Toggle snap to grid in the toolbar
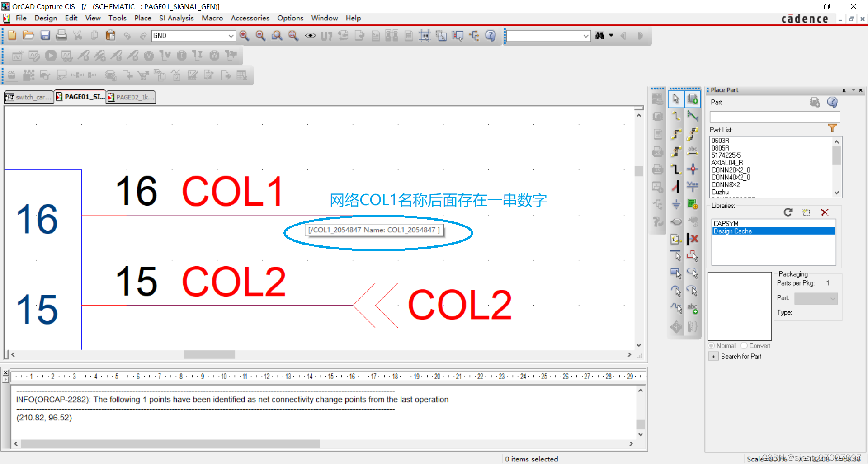The image size is (868, 466). (x=425, y=36)
